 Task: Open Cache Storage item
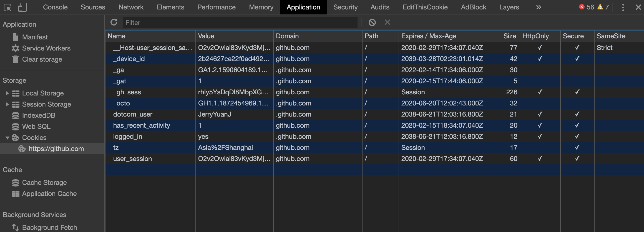click(44, 183)
